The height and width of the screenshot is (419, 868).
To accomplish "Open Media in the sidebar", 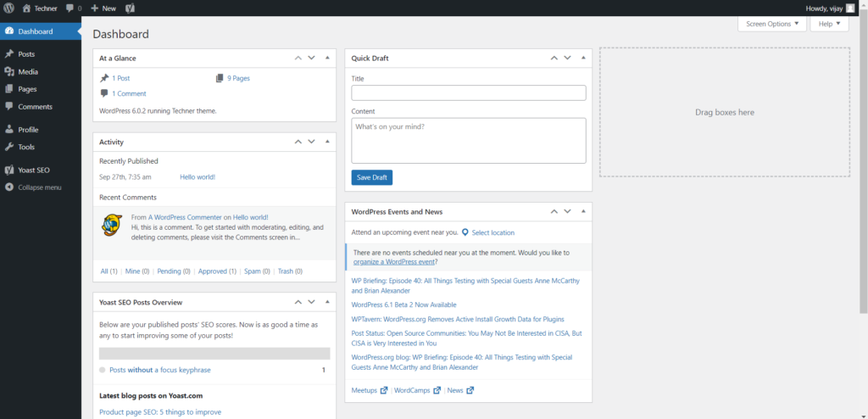I will point(41,71).
